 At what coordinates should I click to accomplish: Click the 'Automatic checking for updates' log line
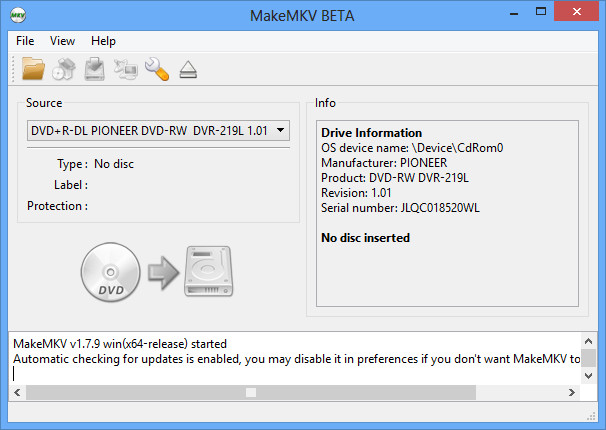(x=296, y=359)
